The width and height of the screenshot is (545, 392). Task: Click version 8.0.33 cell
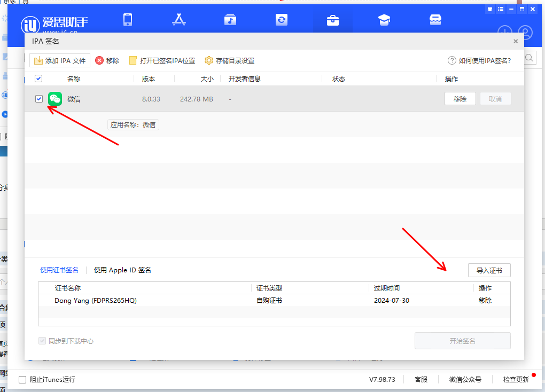(x=151, y=99)
